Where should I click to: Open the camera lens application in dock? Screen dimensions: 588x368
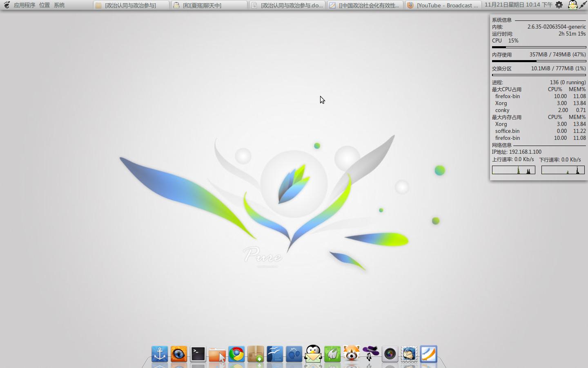click(390, 354)
